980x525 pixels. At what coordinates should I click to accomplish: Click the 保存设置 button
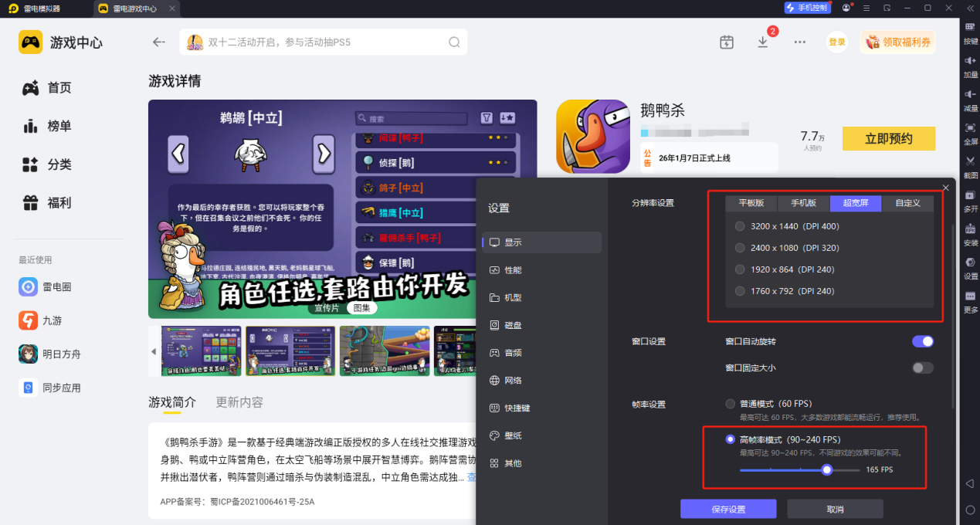tap(727, 510)
